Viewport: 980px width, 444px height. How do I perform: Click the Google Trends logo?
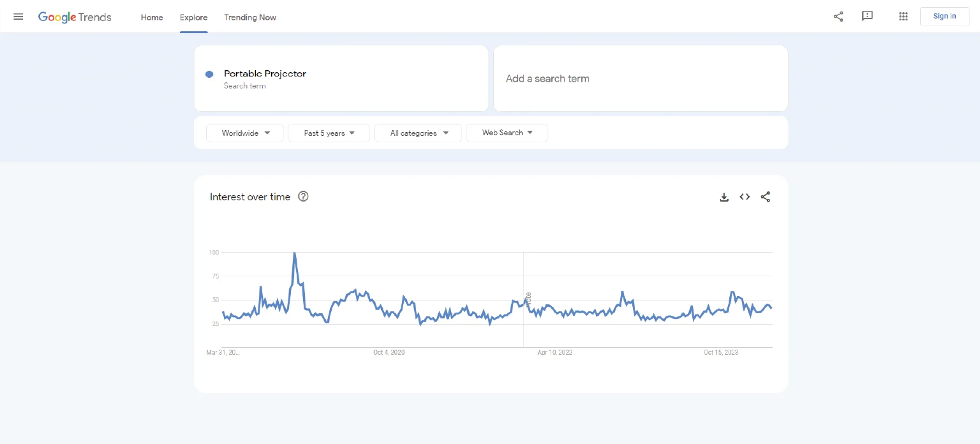pos(75,17)
